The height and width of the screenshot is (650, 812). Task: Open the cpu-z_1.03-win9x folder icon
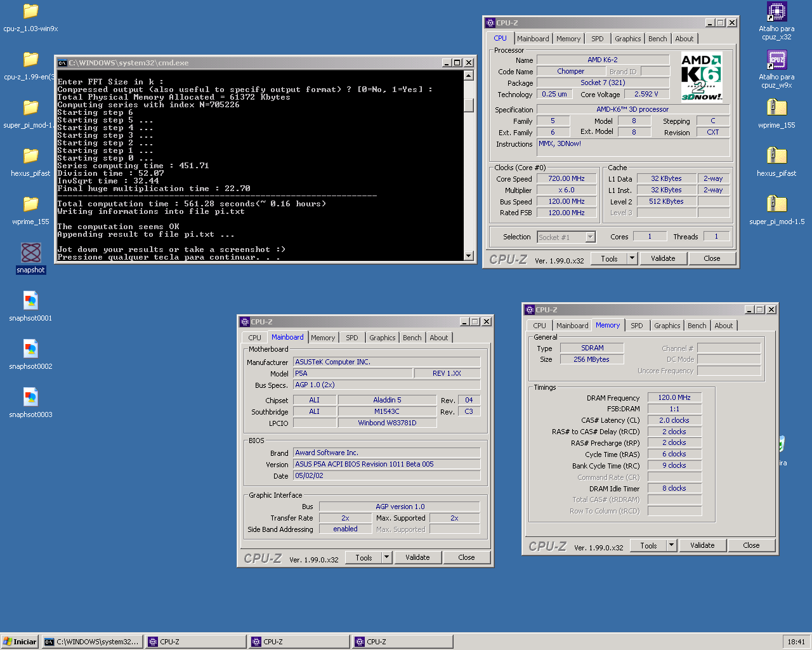[30, 12]
